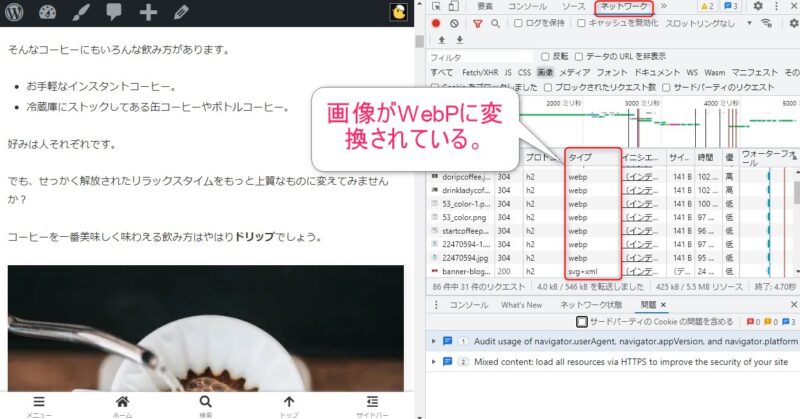This screenshot has width=800, height=419.
Task: Jump to トップ with up arrow
Action: coord(289,407)
